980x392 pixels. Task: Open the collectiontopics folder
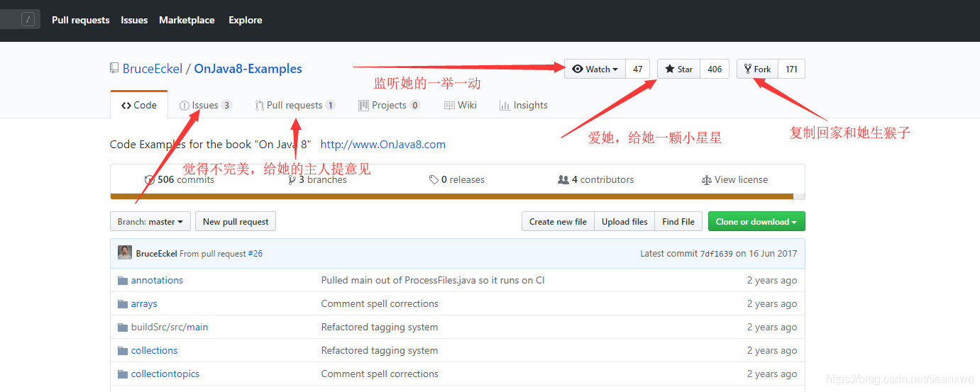(x=165, y=374)
